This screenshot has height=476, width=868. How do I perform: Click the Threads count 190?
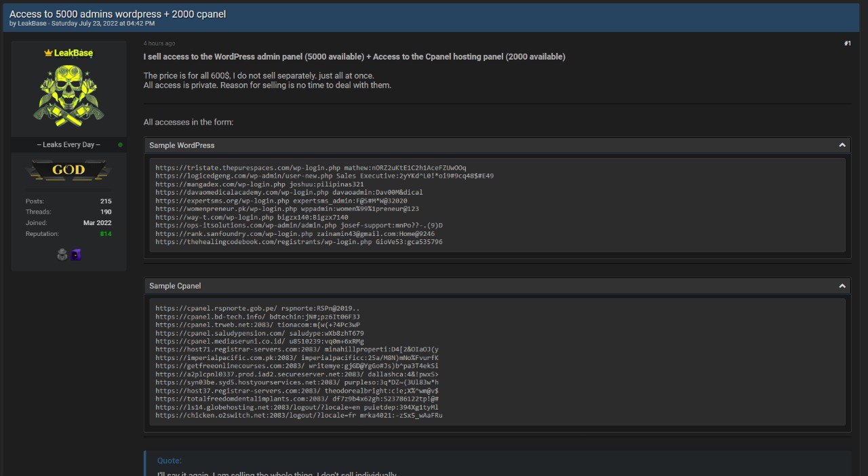pyautogui.click(x=106, y=212)
